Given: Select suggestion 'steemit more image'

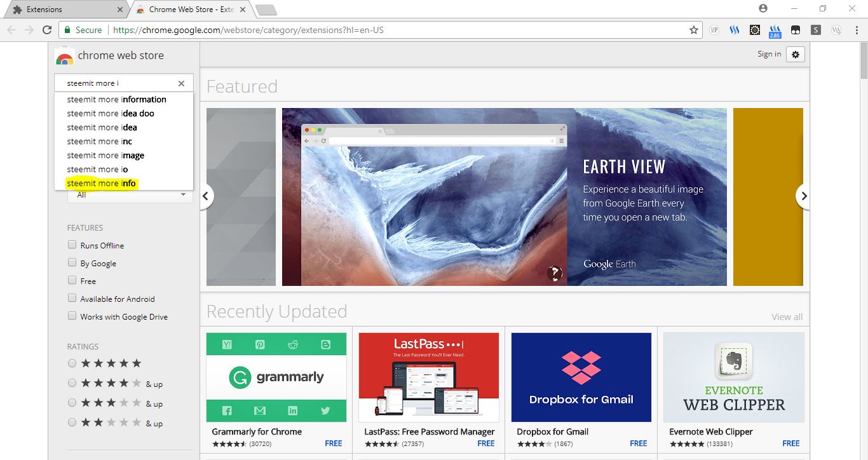Looking at the screenshot, I should pos(124,156).
